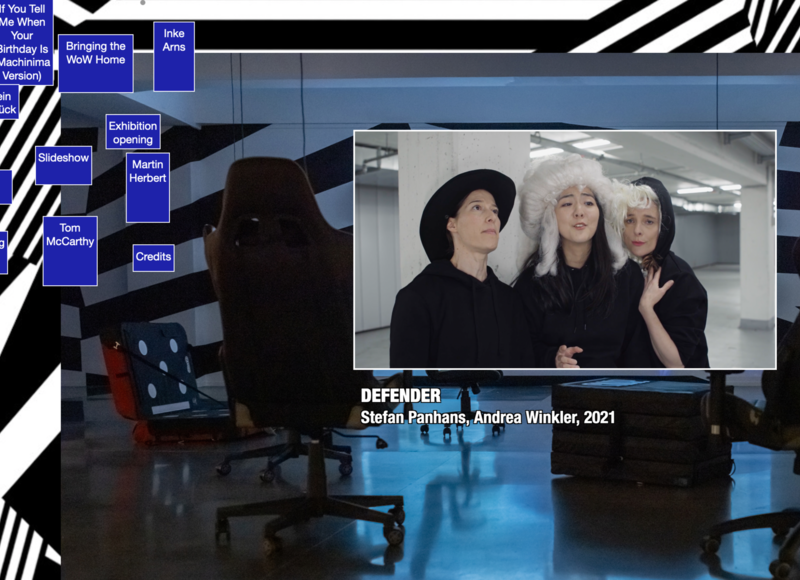Screen dimensions: 800x580
Task: Click the small grey dot at top edge
Action: coord(142,3)
